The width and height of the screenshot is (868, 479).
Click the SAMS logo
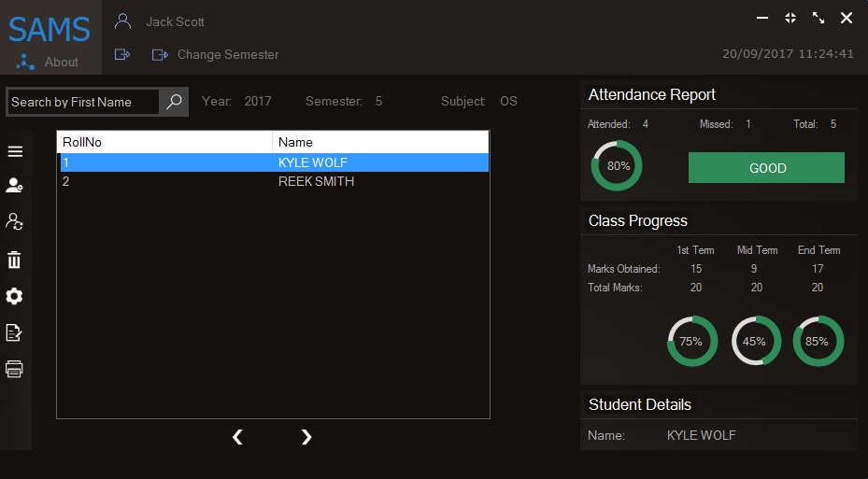(x=50, y=29)
